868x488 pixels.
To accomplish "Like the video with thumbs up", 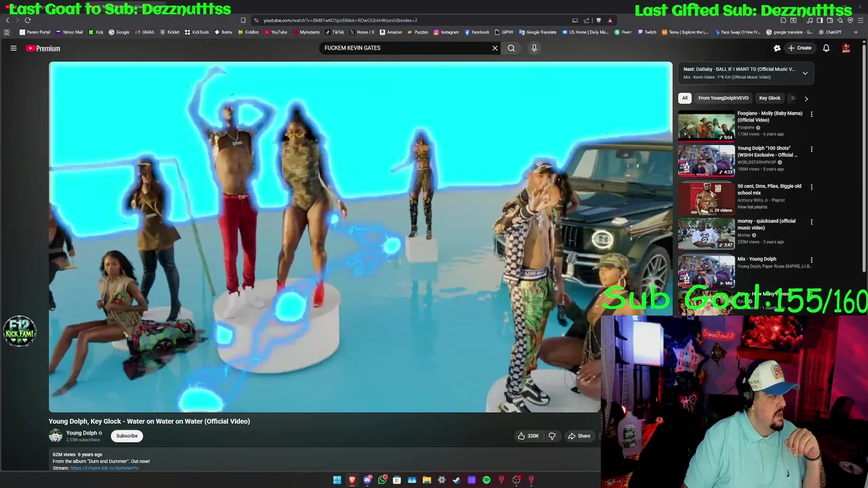I will (x=528, y=436).
